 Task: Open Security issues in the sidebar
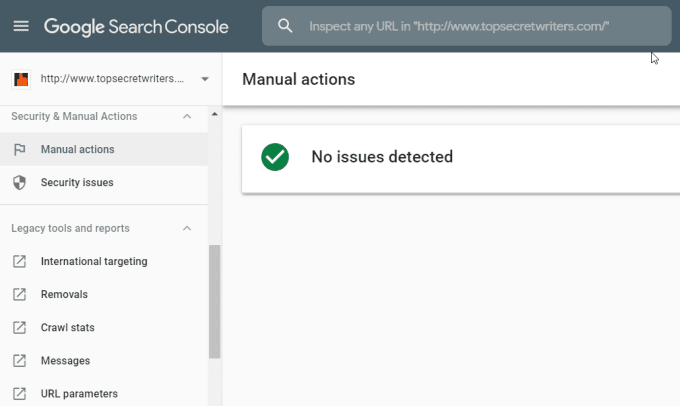(77, 183)
